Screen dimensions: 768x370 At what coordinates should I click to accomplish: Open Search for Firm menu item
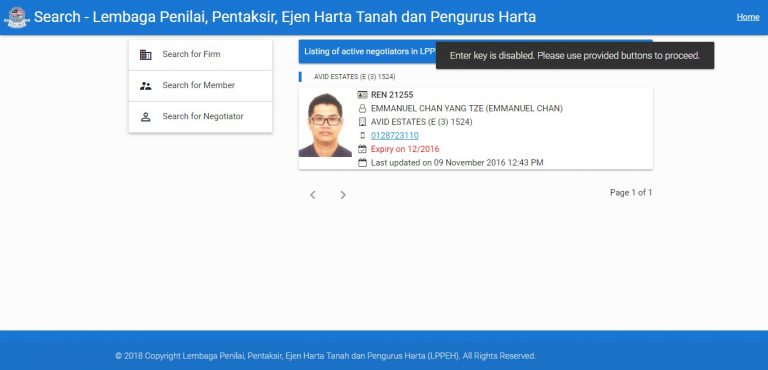pyautogui.click(x=200, y=55)
